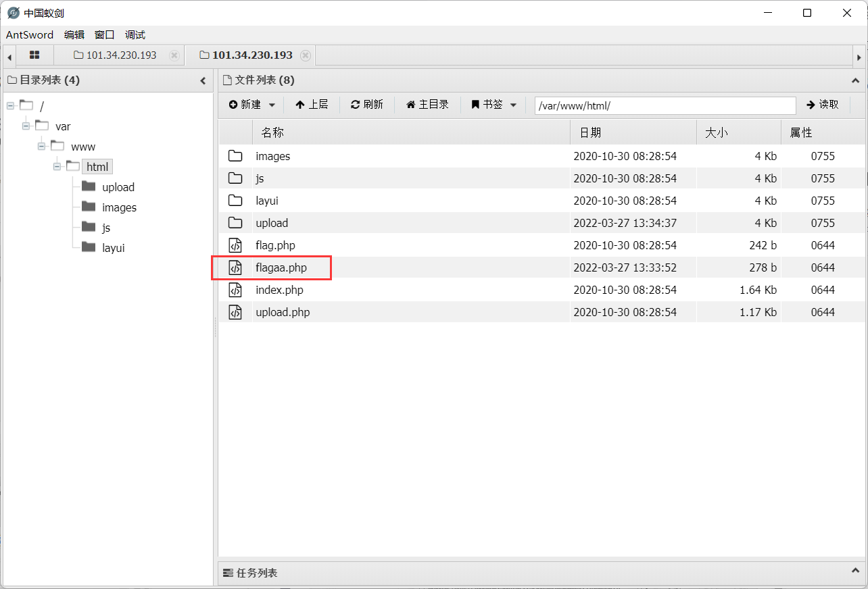Click folder icon of images row

235,156
